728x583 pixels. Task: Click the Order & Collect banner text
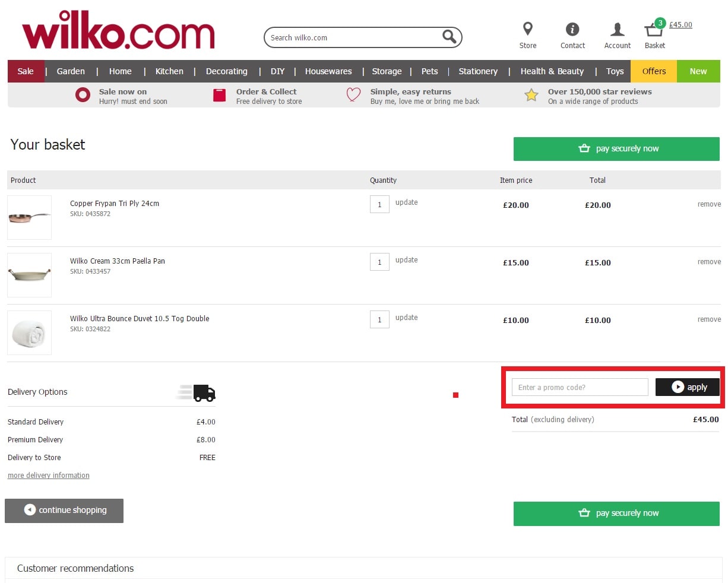point(269,96)
